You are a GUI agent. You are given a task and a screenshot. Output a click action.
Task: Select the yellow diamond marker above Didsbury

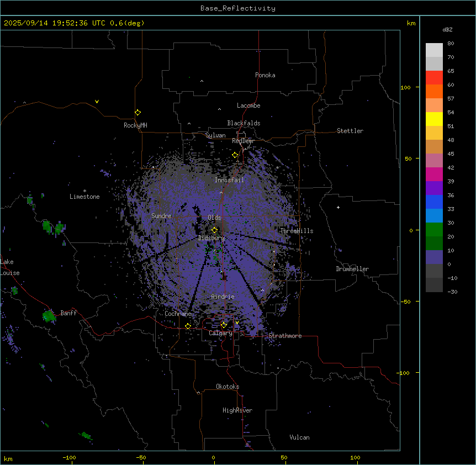[214, 230]
